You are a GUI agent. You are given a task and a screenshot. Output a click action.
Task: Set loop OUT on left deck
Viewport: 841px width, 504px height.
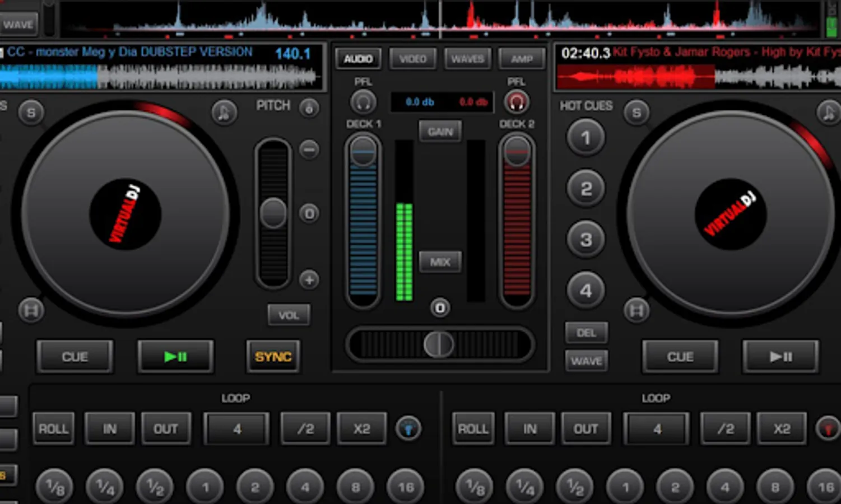tap(166, 429)
